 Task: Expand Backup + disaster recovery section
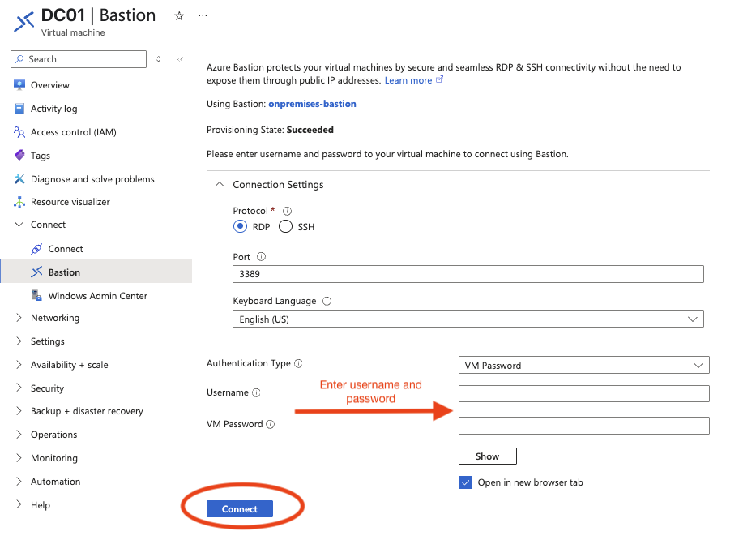coord(19,410)
